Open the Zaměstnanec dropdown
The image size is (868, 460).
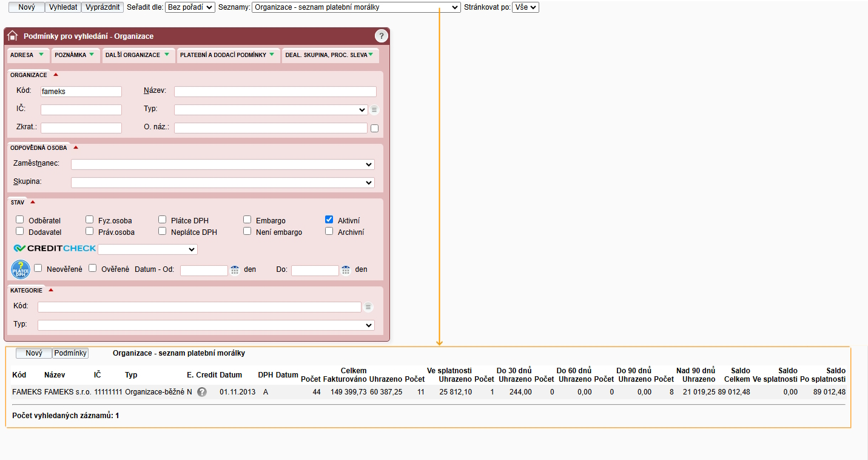point(223,164)
